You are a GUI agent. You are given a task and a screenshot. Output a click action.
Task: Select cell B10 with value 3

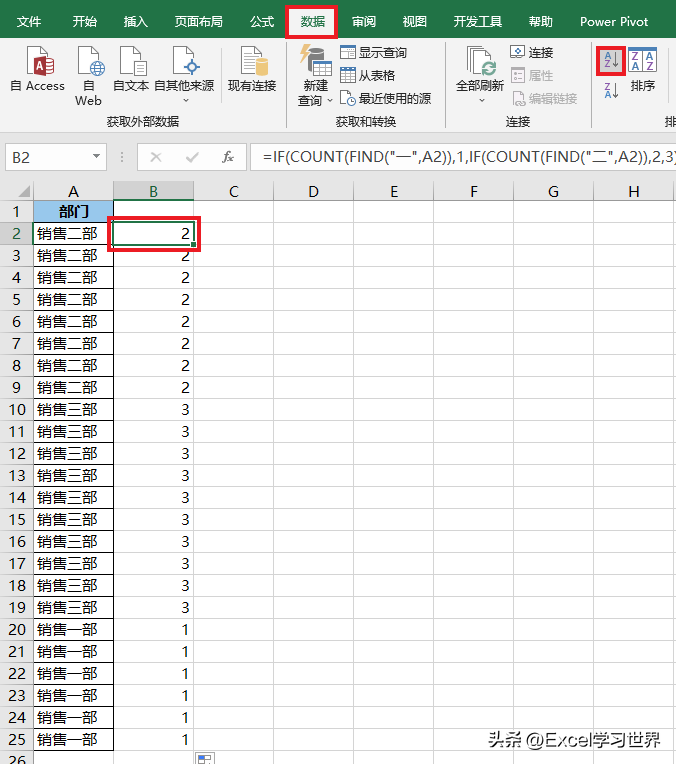click(154, 409)
